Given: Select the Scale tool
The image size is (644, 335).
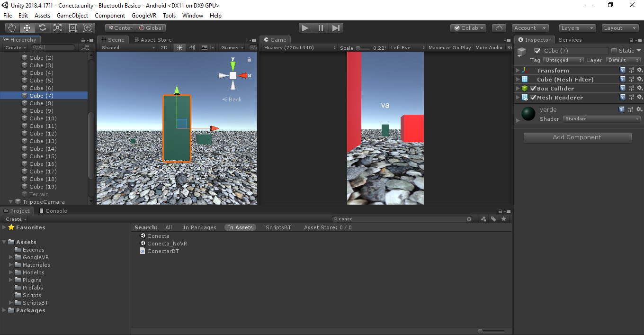Looking at the screenshot, I should (57, 28).
